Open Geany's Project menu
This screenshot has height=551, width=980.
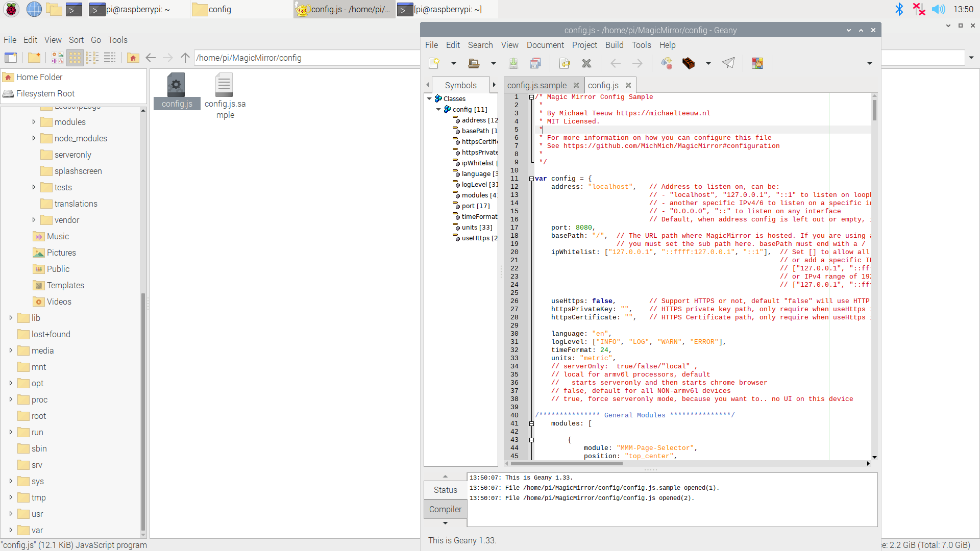[x=584, y=45]
